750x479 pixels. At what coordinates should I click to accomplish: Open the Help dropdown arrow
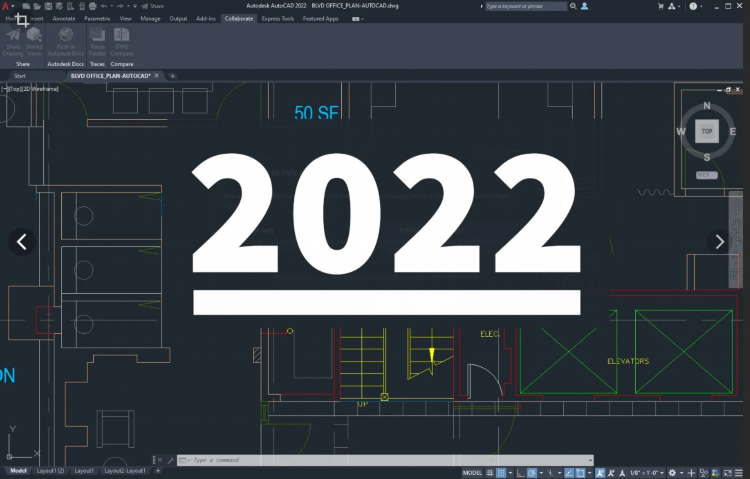[x=701, y=6]
